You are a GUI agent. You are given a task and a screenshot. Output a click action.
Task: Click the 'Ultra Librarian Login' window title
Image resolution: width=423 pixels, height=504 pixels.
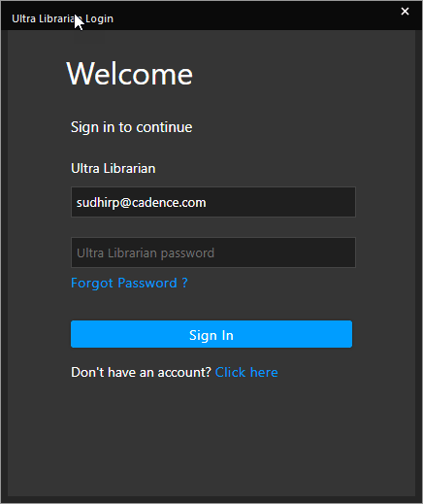tap(62, 18)
